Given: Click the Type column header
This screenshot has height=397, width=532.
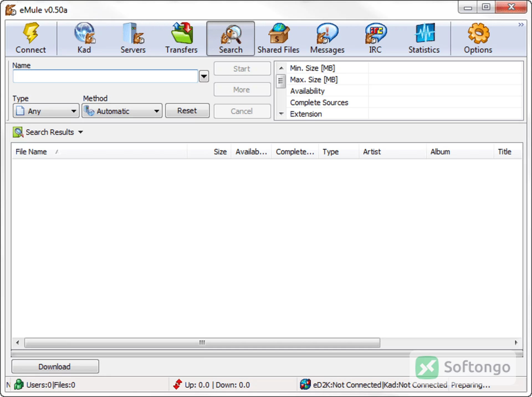Looking at the screenshot, I should pyautogui.click(x=339, y=152).
